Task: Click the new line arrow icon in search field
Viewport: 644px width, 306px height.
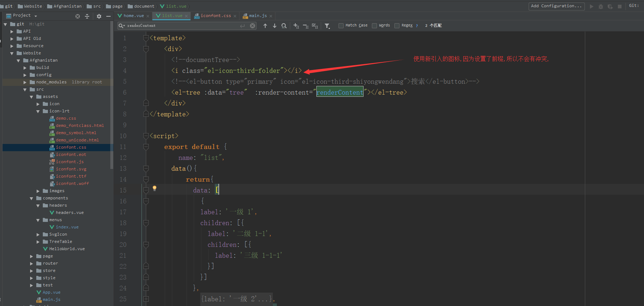Action: coord(243,26)
